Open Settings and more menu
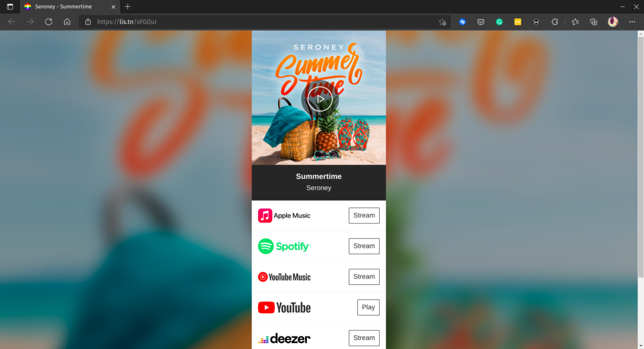Screen dimensions: 644x349 632,22
